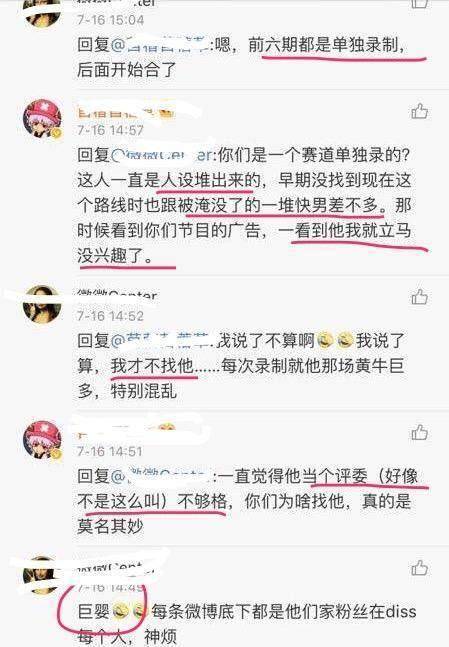
Task: Tap the 7-16 15:04 timestamp
Action: tap(111, 19)
